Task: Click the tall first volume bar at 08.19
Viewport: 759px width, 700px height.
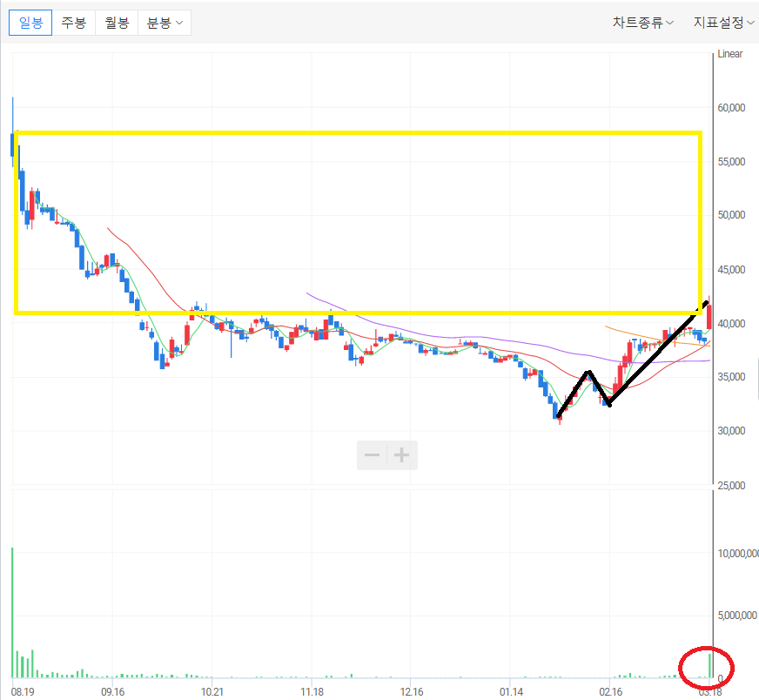Action: (12, 612)
